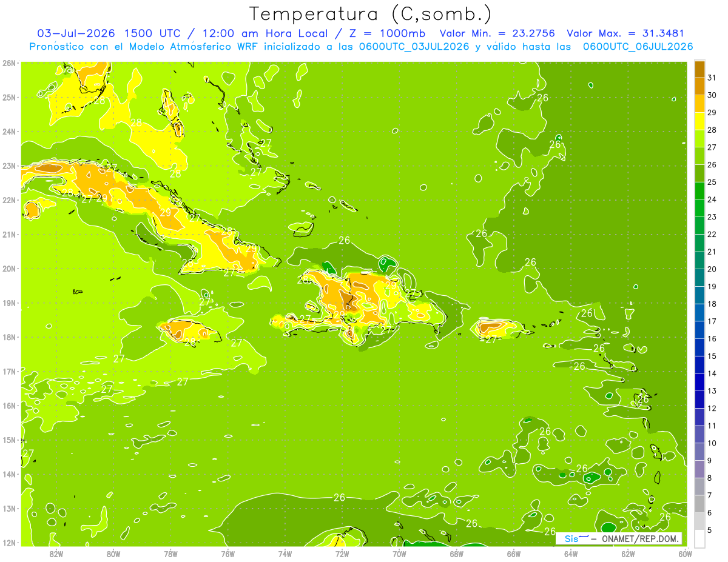Click the colorbar label 10
Screen dimensions: 728x562
[x=712, y=443]
